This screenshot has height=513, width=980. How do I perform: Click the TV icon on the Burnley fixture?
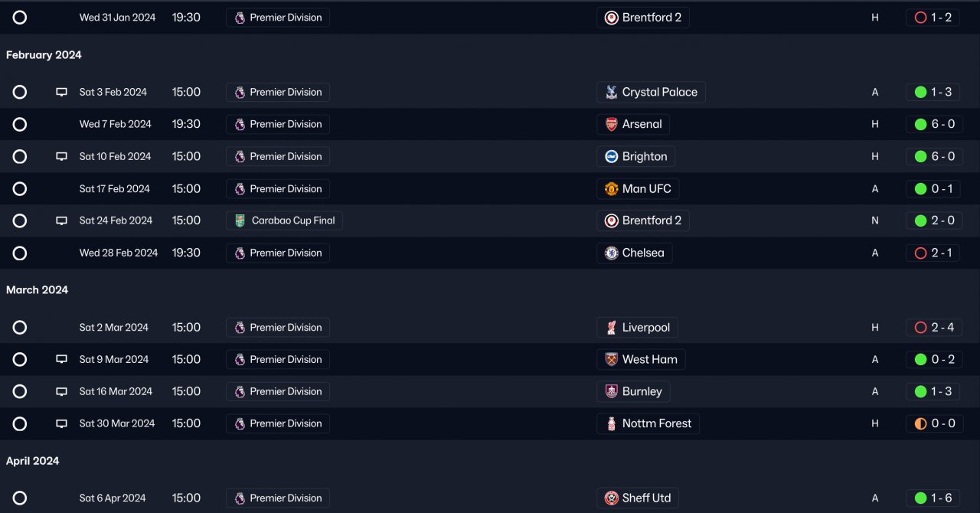click(62, 392)
